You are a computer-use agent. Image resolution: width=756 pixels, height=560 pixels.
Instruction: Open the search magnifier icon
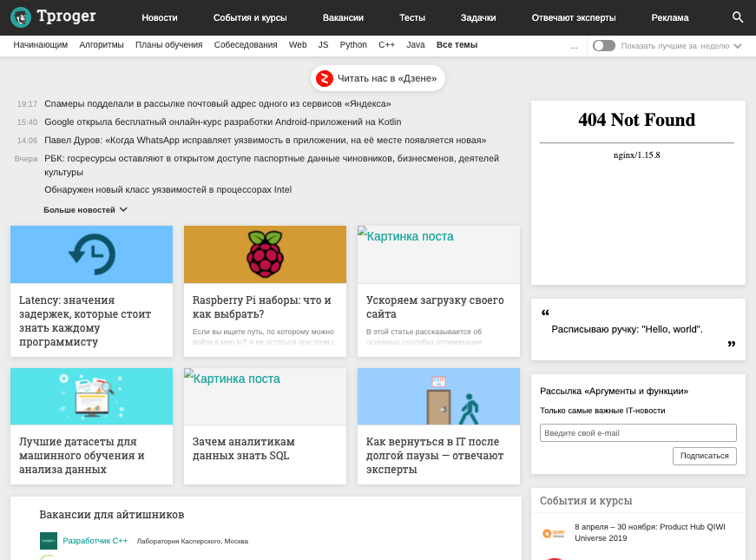coord(737,17)
